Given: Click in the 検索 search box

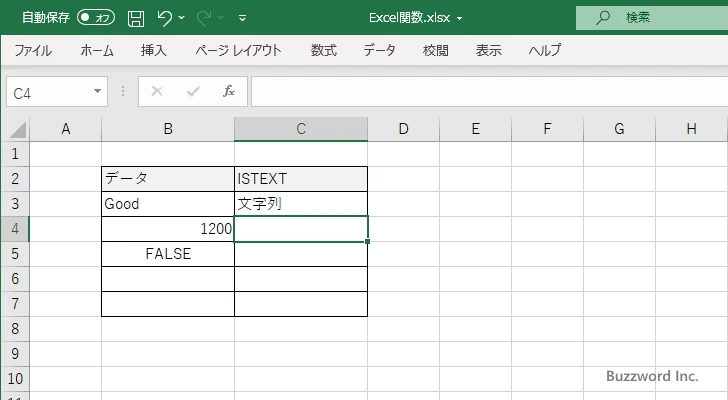Looking at the screenshot, I should 652,18.
